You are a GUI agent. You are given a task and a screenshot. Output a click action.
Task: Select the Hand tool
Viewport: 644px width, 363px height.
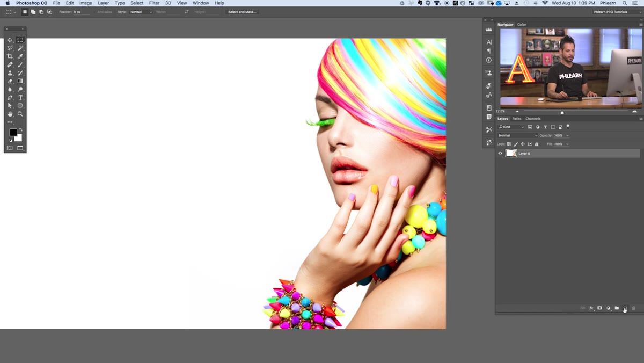(10, 114)
